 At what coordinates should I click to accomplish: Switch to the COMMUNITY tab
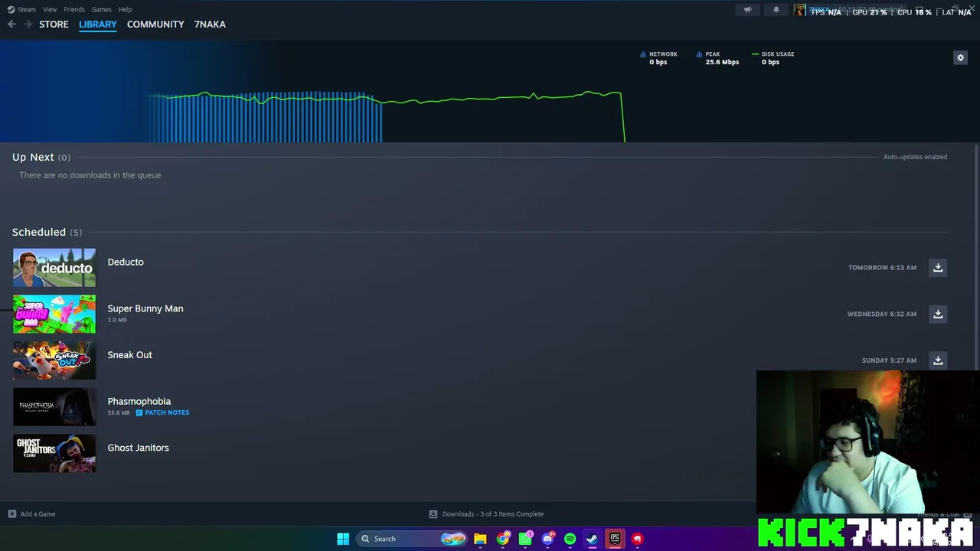click(155, 24)
